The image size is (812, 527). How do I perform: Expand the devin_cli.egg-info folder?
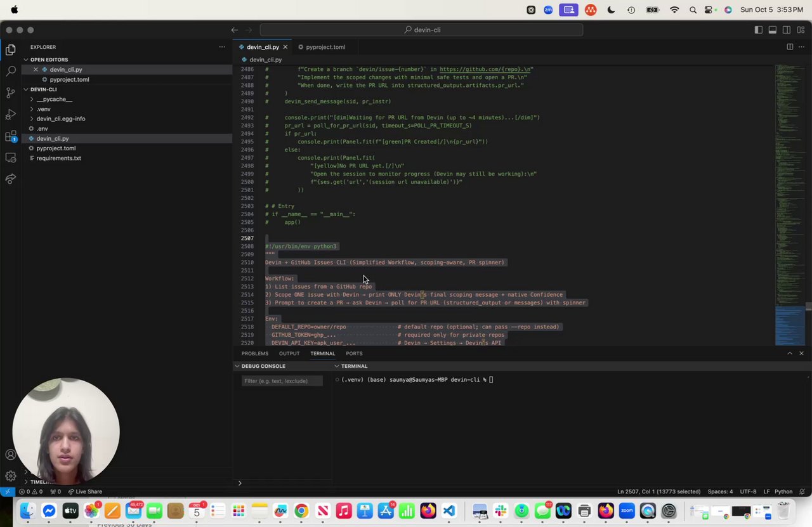tap(60, 119)
